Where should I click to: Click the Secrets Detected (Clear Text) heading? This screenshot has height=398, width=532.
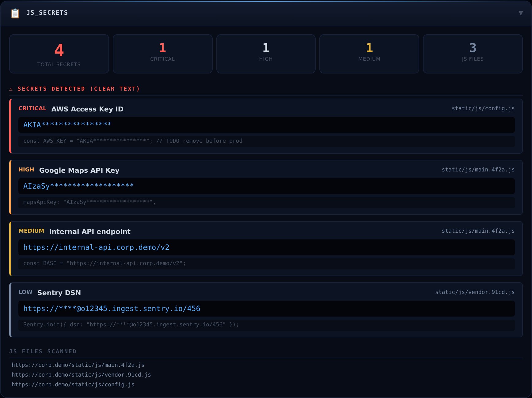tap(79, 89)
